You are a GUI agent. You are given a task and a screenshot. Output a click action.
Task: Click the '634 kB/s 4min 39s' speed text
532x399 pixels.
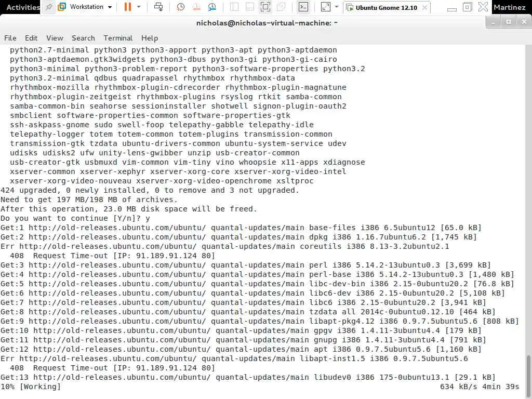coord(480,387)
